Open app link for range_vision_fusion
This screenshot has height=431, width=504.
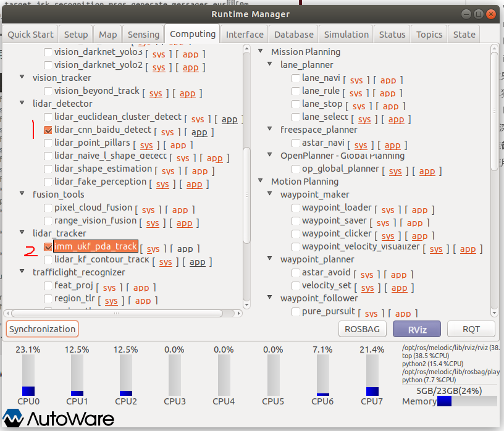(x=185, y=223)
